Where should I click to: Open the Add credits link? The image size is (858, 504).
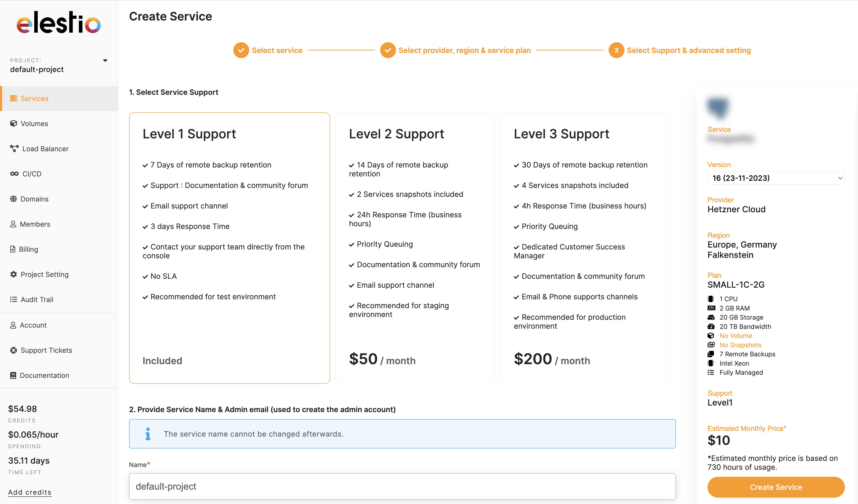point(30,492)
